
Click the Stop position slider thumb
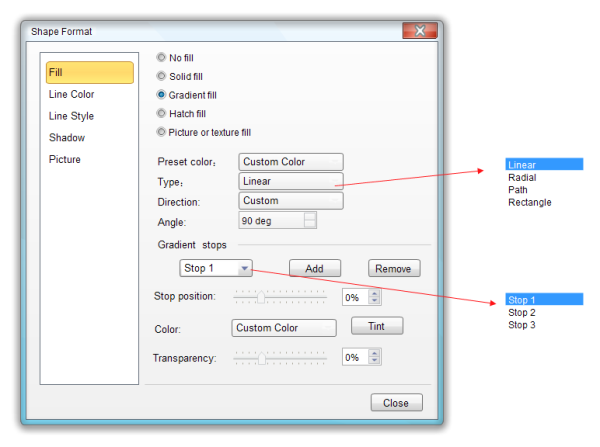pyautogui.click(x=261, y=297)
